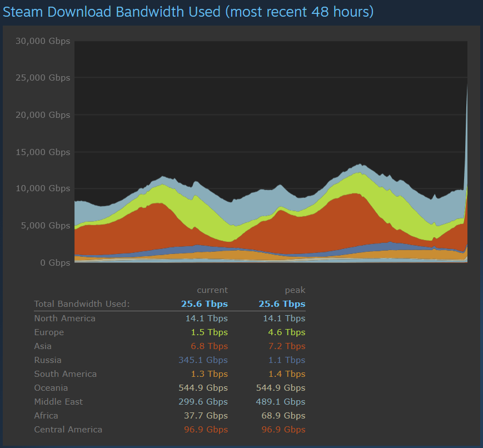The width and height of the screenshot is (483, 448).
Task: Click Russia current value 345.1 Gbps
Action: tap(203, 360)
